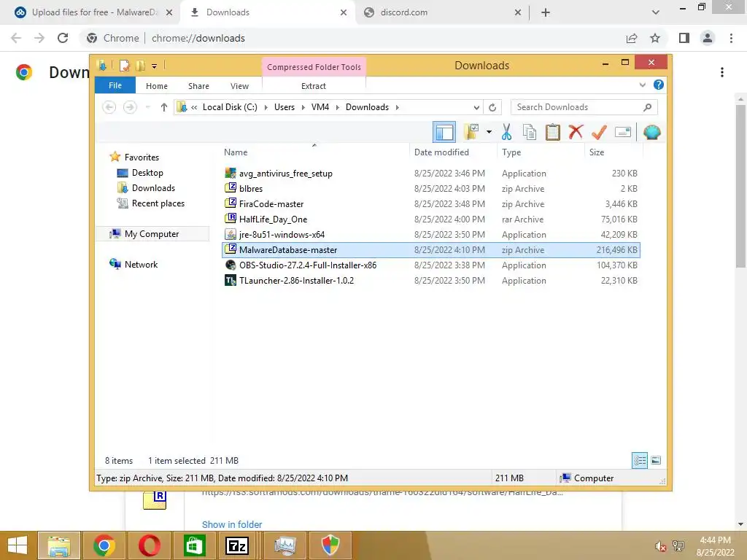Open Downloads in the Favorites pane
Screen dimensions: 747x560
tap(153, 188)
